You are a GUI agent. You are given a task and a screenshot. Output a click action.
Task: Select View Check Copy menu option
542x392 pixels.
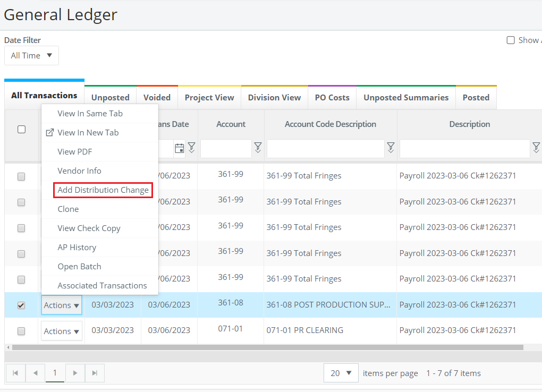pyautogui.click(x=100, y=228)
